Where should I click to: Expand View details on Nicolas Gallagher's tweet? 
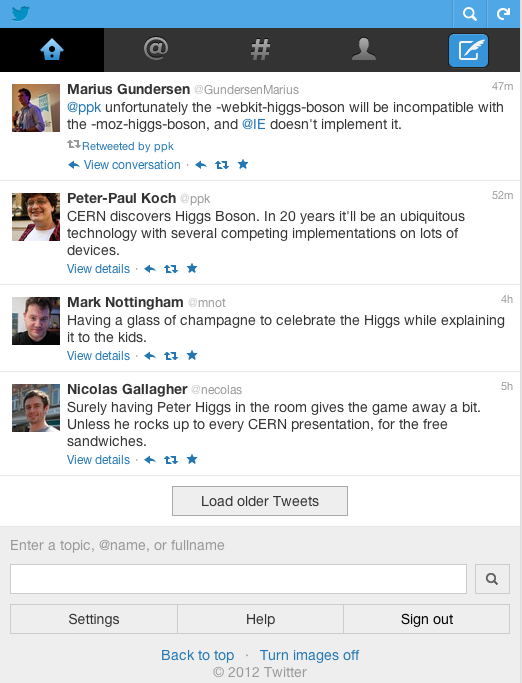point(98,460)
